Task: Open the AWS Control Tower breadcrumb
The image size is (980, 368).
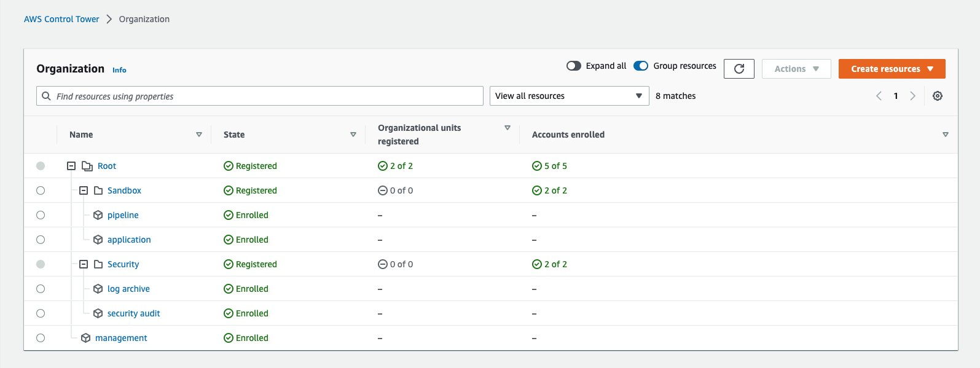Action: (61, 19)
